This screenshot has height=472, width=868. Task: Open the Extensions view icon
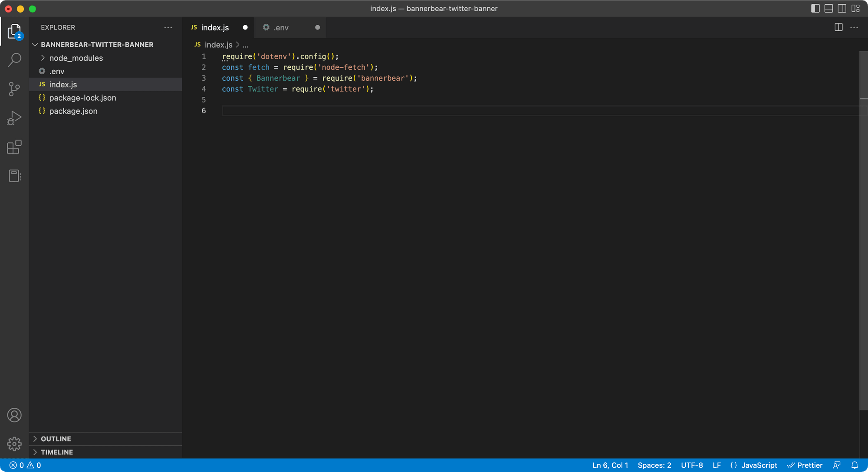pyautogui.click(x=14, y=147)
